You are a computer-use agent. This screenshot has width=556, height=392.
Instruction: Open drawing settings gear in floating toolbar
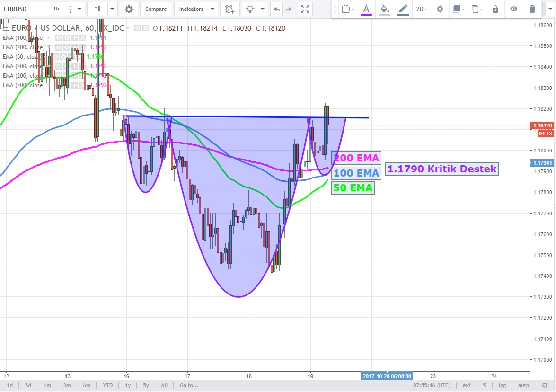[x=440, y=9]
